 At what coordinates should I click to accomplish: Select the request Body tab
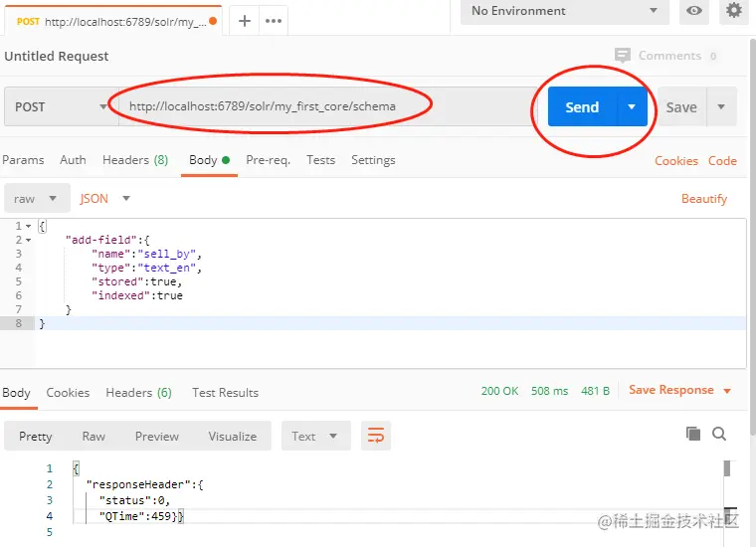click(209, 160)
